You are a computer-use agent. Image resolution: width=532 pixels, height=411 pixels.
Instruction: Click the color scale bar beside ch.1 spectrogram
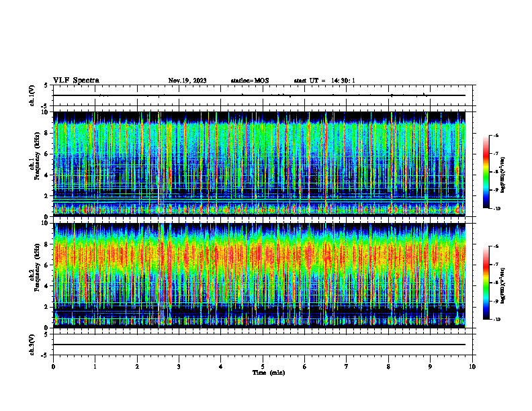tap(486, 172)
